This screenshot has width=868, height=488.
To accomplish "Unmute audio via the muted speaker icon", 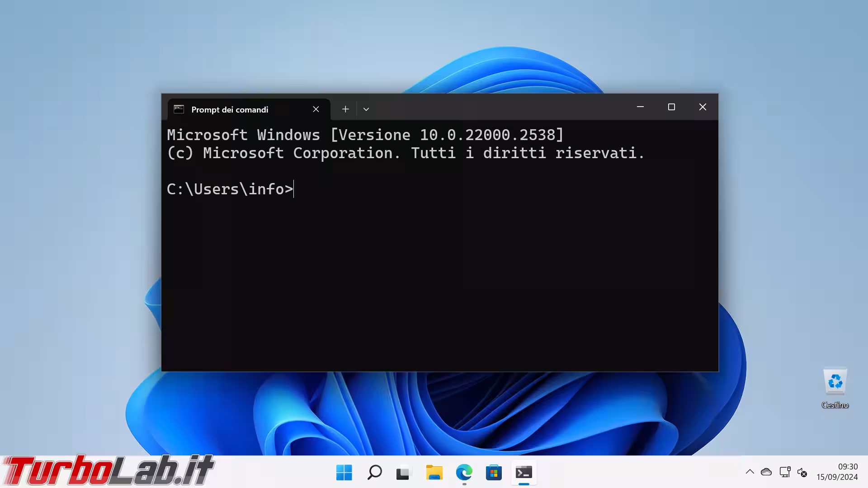I will 802,472.
